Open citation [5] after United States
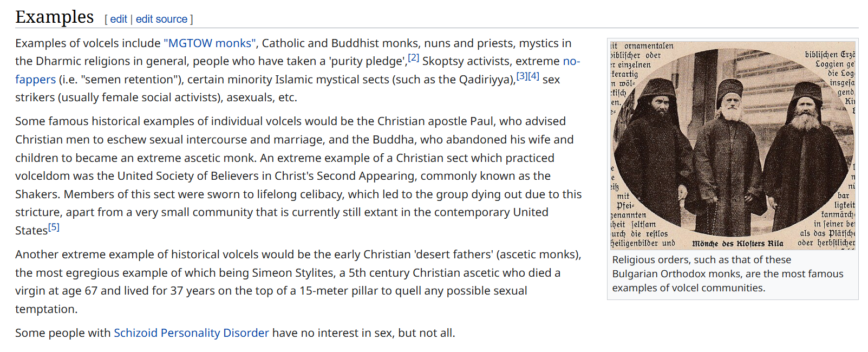The image size is (868, 352). tap(54, 227)
